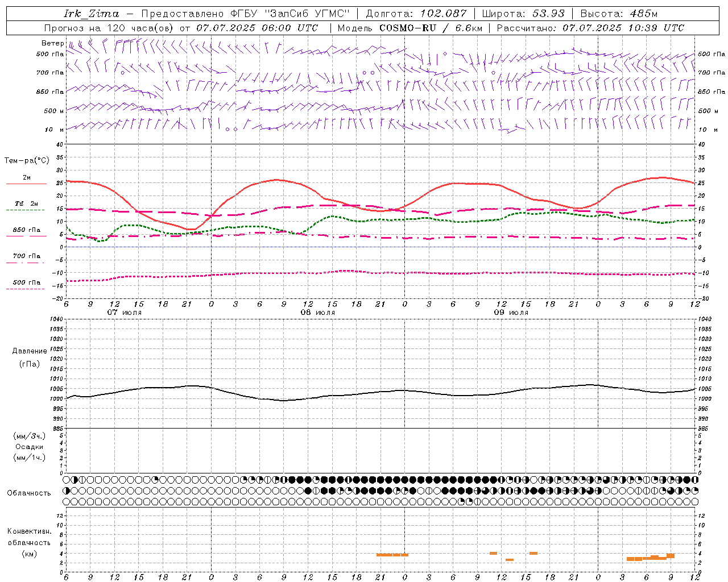Click the Рассчитано: 07.07.2025 10:39 UTC timestamp
This screenshot has width=728, height=582.
(x=591, y=28)
